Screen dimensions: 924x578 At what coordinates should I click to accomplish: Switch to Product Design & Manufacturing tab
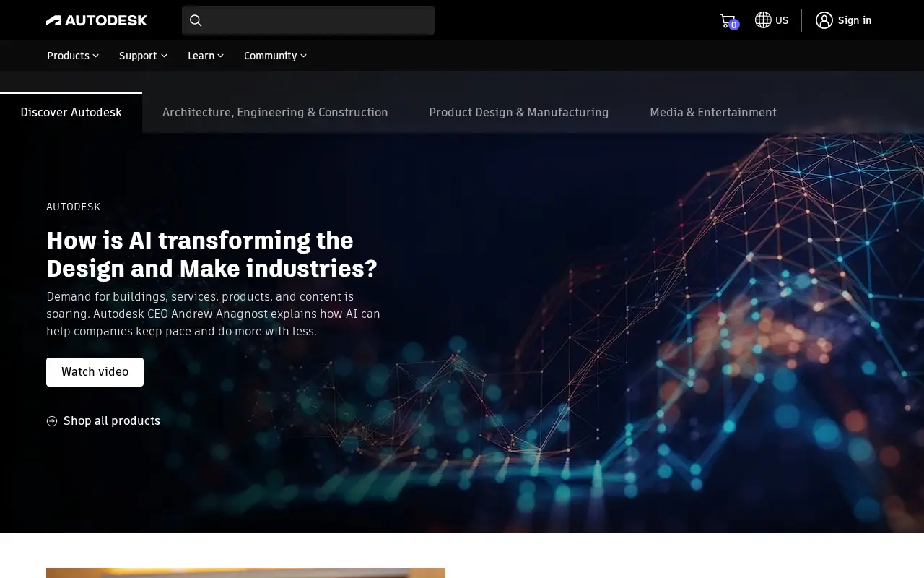[x=519, y=113]
